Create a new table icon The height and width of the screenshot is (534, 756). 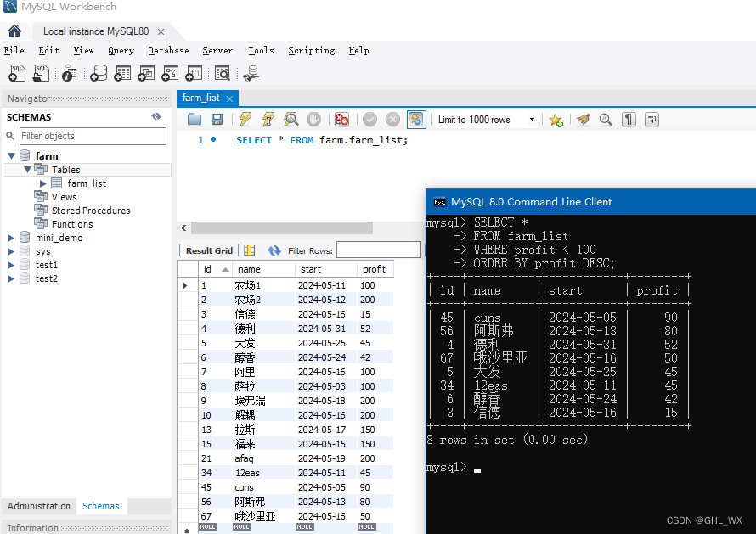point(122,73)
